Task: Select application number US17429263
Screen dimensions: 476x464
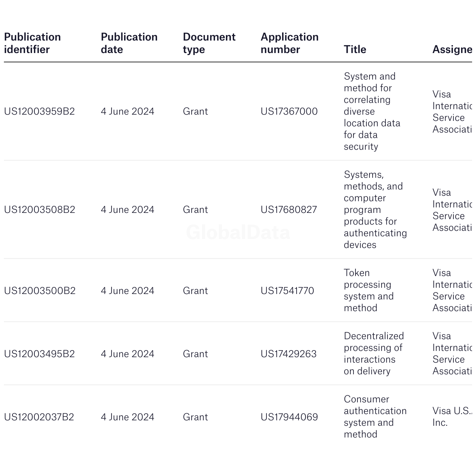Action: click(289, 354)
